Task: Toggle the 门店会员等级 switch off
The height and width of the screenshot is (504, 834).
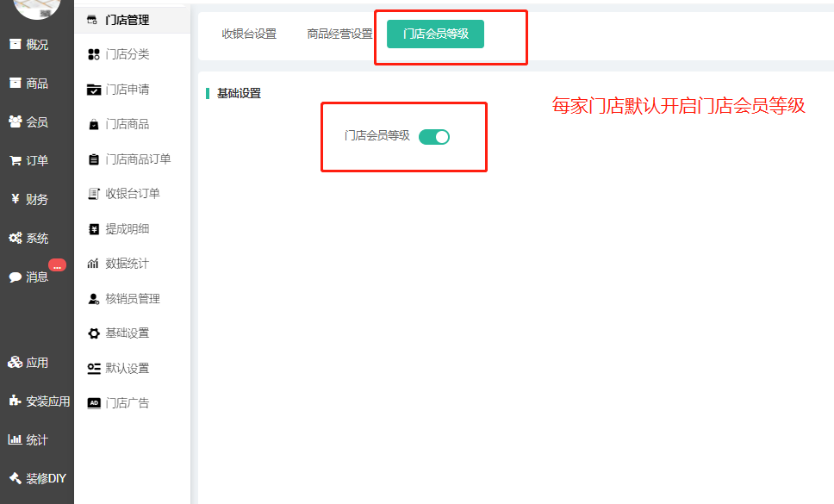Action: pos(434,137)
